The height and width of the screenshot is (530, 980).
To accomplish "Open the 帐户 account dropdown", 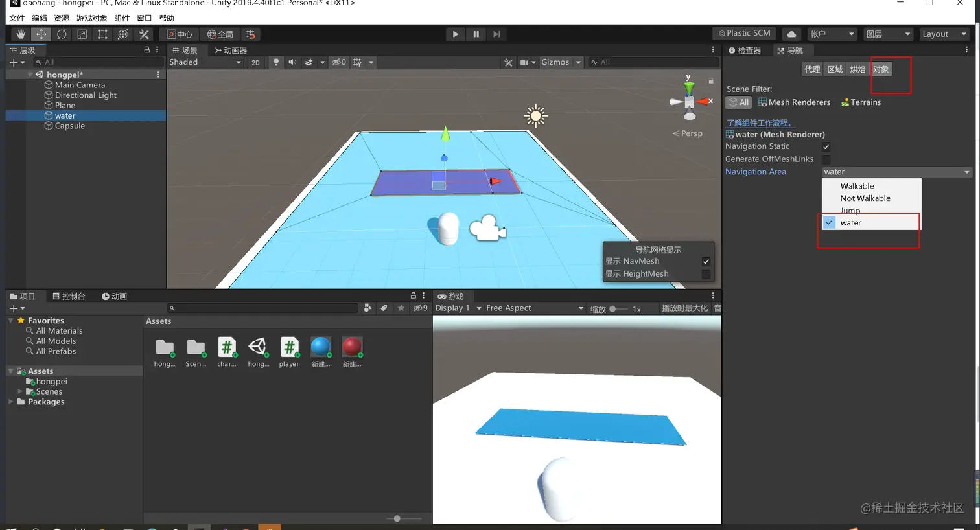I will click(x=832, y=34).
